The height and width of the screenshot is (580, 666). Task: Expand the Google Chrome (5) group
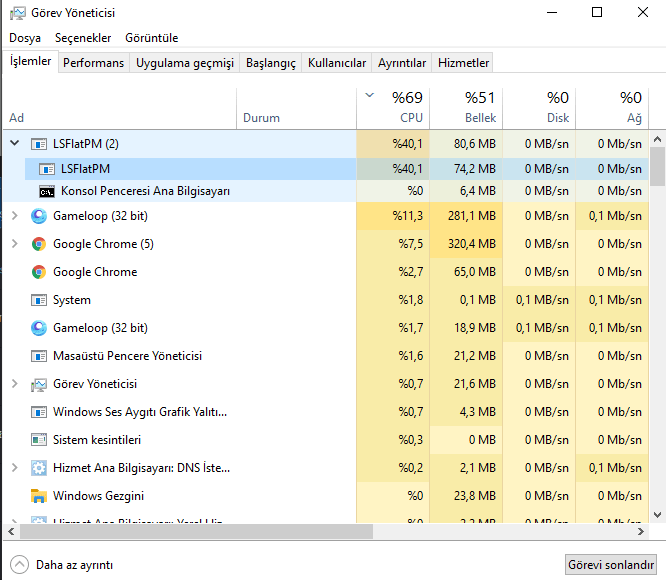pos(14,244)
